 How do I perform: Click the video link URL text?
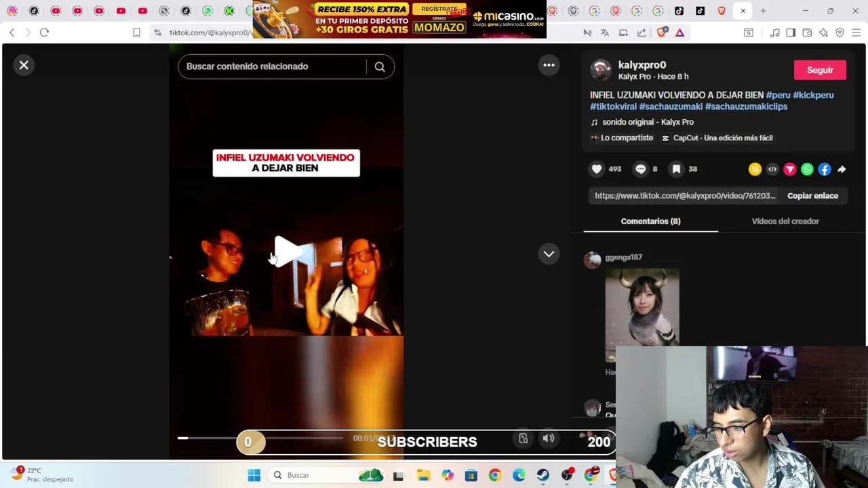coord(685,196)
